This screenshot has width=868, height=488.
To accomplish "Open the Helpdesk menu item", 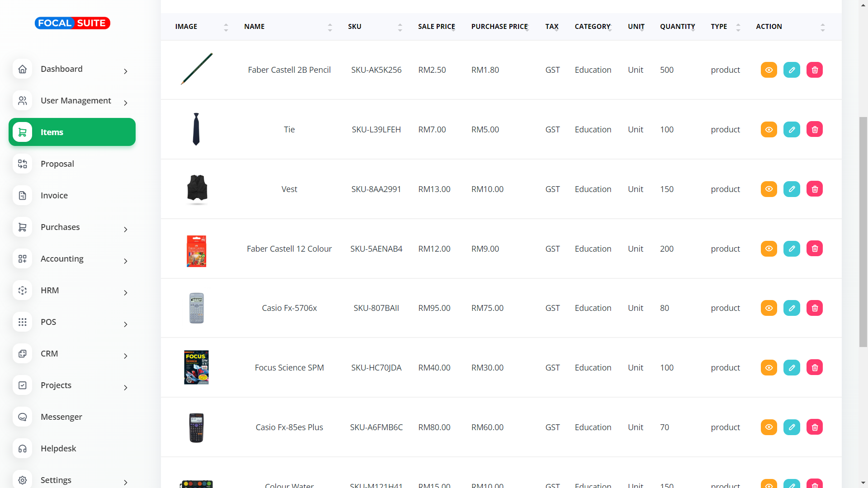I will (x=58, y=449).
